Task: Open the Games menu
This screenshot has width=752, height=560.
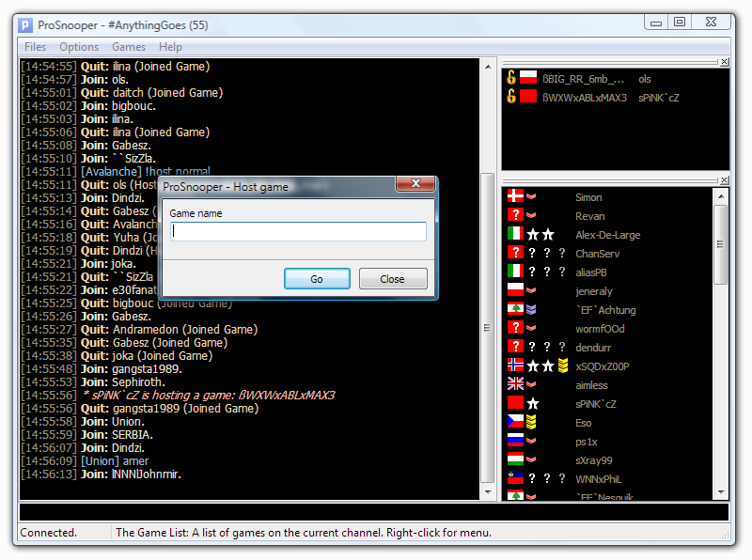Action: click(x=129, y=47)
